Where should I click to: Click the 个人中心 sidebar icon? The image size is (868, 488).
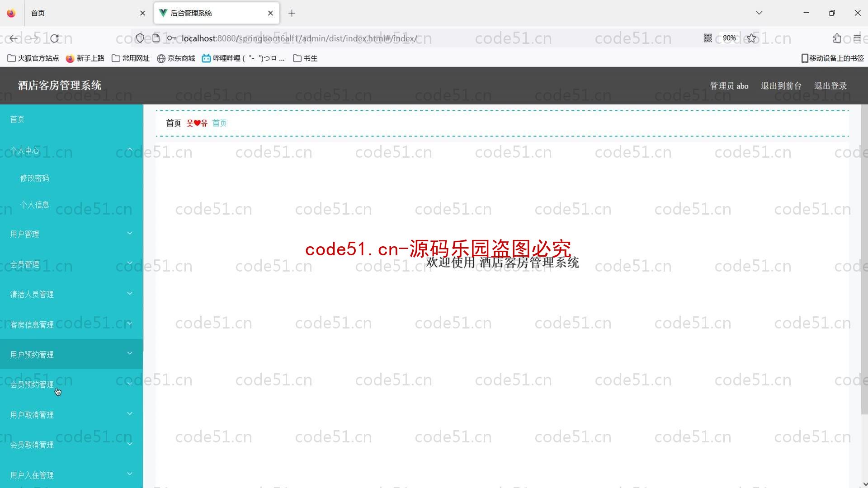pyautogui.click(x=24, y=151)
